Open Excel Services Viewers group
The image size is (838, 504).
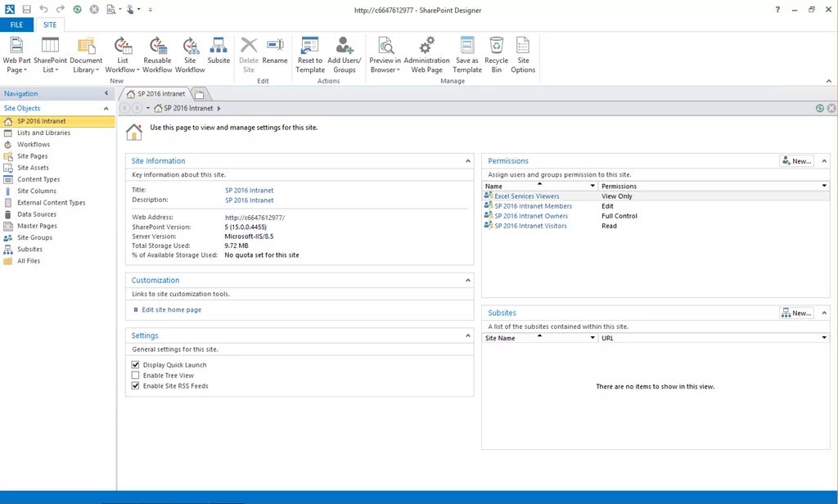[526, 196]
